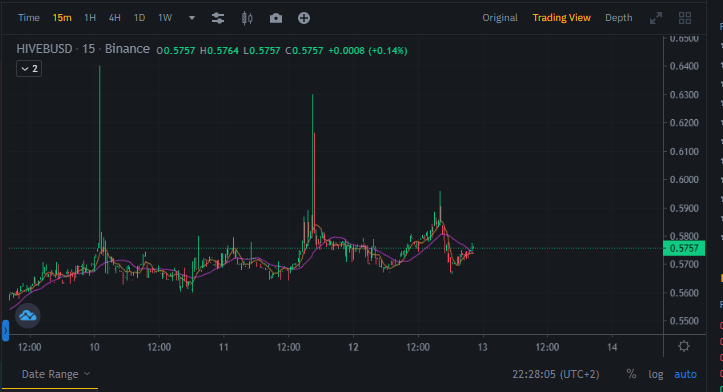Click the HIVEBUSD symbol title
This screenshot has width=723, height=392.
(44, 49)
